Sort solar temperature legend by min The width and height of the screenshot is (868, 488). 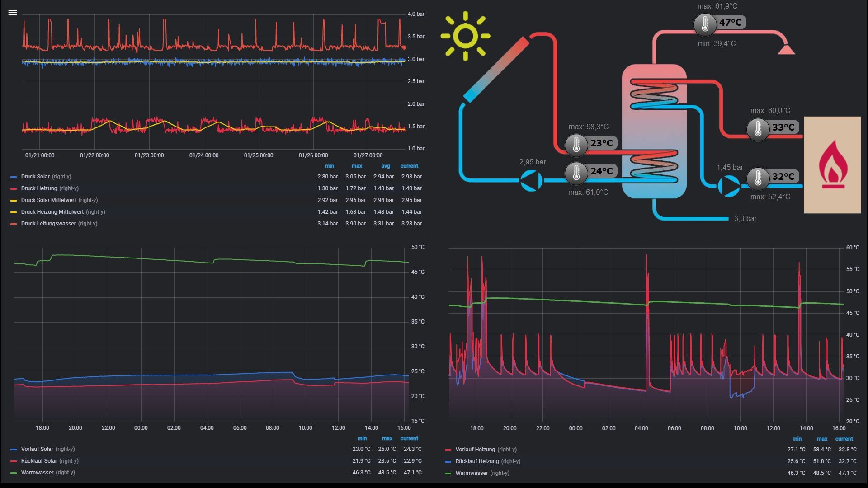coord(362,438)
